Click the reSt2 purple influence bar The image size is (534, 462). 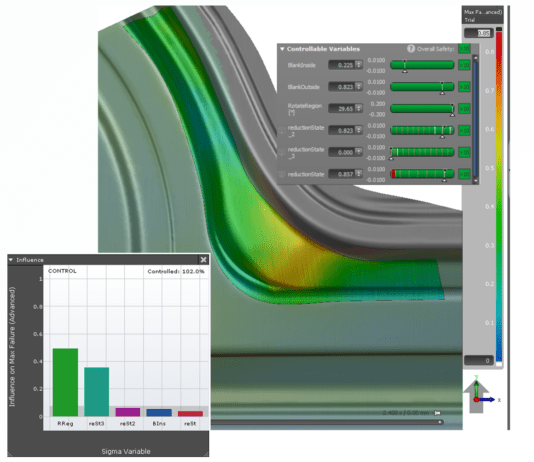coord(128,412)
